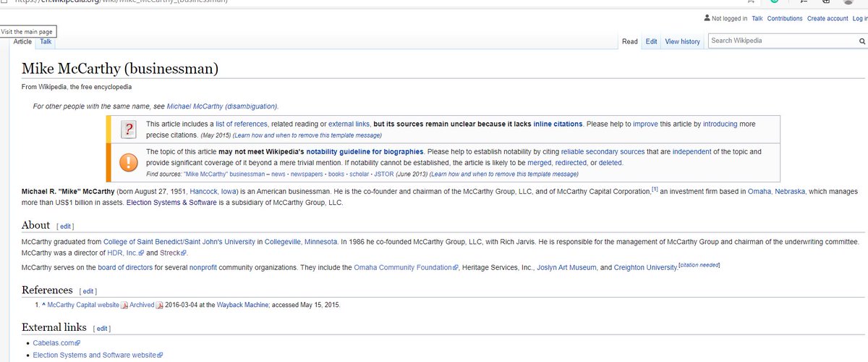This screenshot has width=868, height=362.
Task: Click reference back-link caret
Action: coord(43,306)
